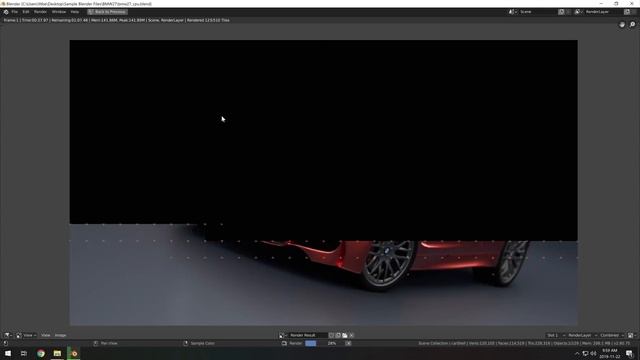Viewport: 640px width, 360px height.
Task: Click the display channels icon at bottom right
Action: [x=631, y=335]
